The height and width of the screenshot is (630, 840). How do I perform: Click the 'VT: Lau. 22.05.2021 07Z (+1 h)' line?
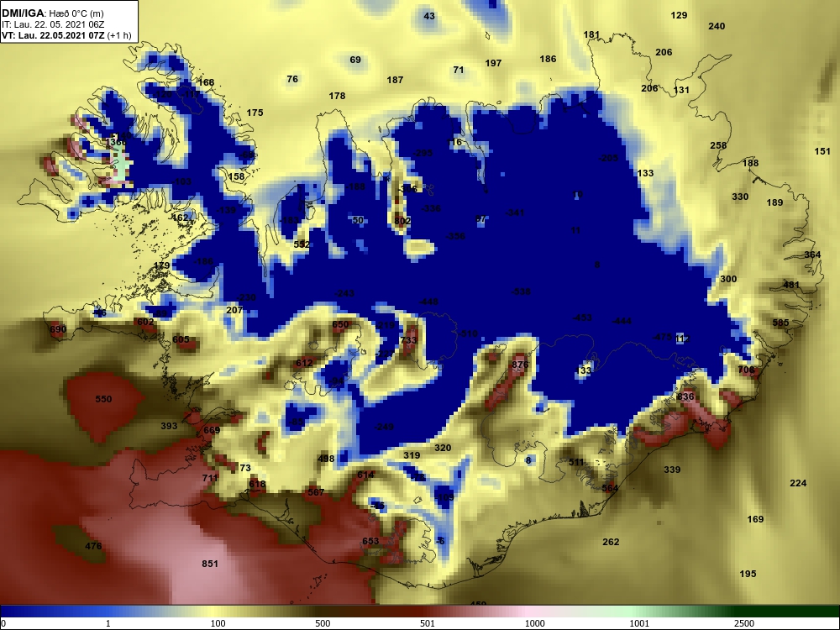pyautogui.click(x=66, y=35)
